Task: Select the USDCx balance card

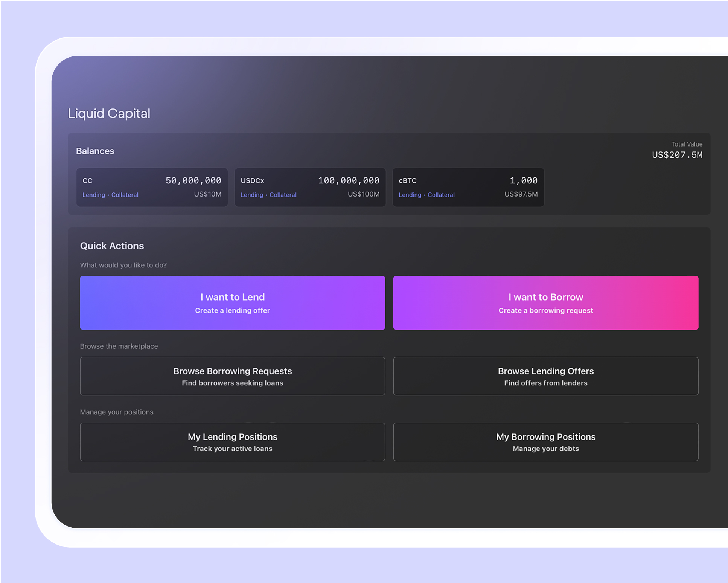Action: 310,187
